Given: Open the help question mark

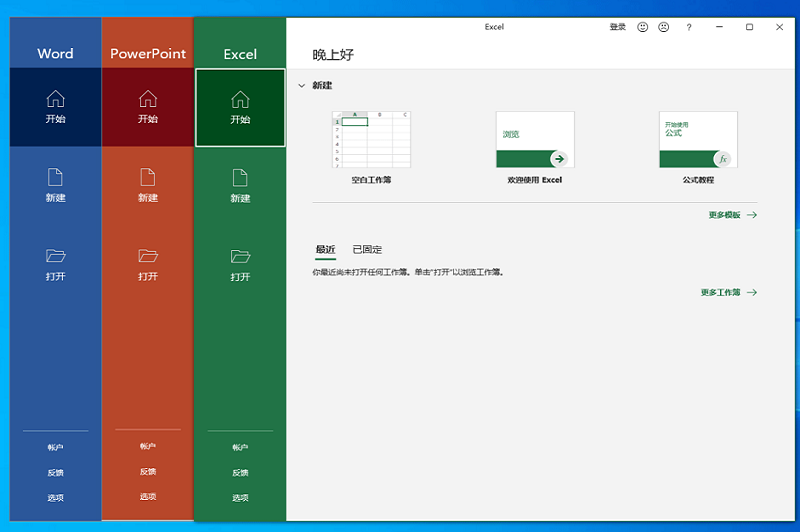Looking at the screenshot, I should tap(689, 27).
